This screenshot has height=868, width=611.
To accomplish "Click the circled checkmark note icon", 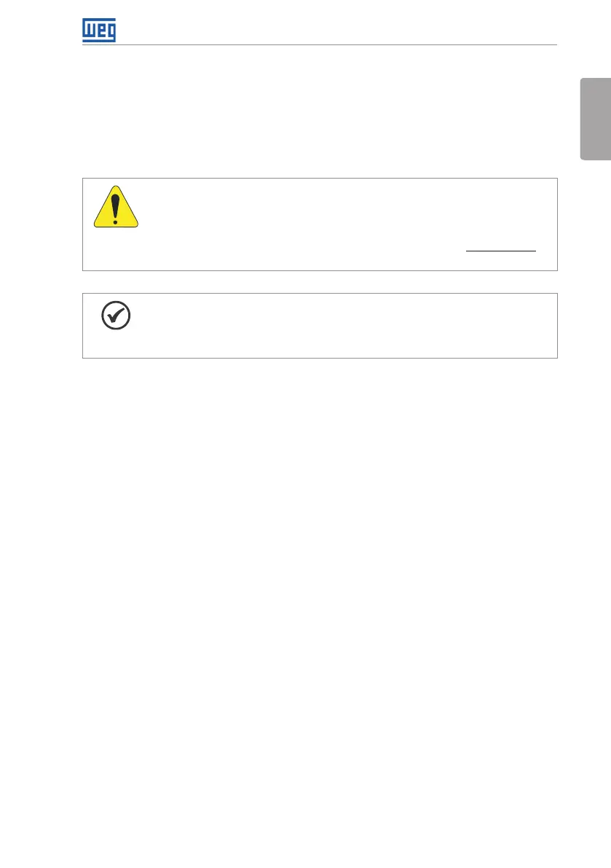I will 116,316.
